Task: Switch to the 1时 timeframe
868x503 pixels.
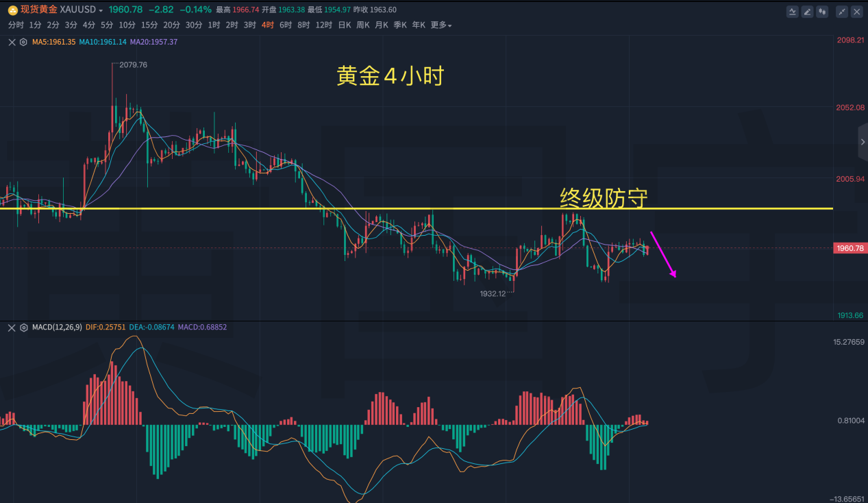Action: [214, 25]
